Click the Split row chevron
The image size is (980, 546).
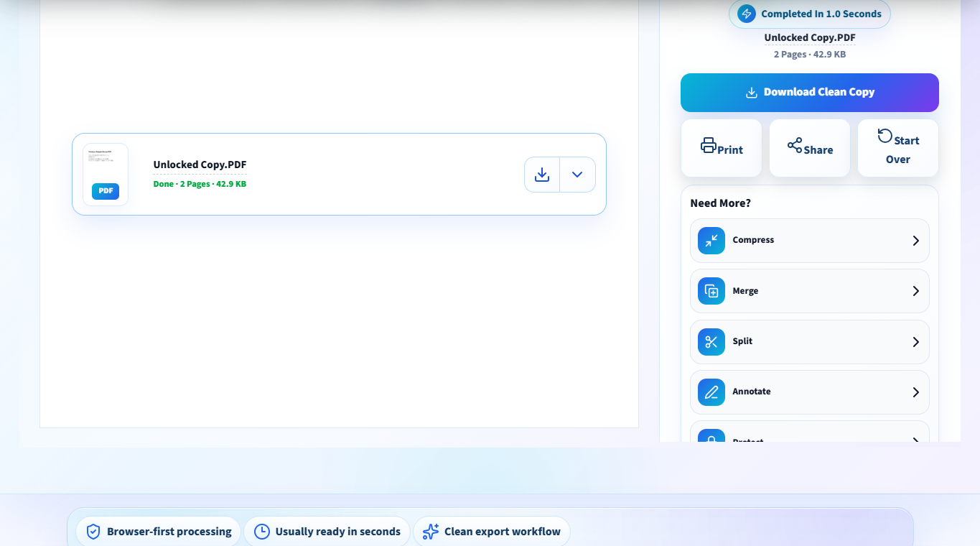915,342
